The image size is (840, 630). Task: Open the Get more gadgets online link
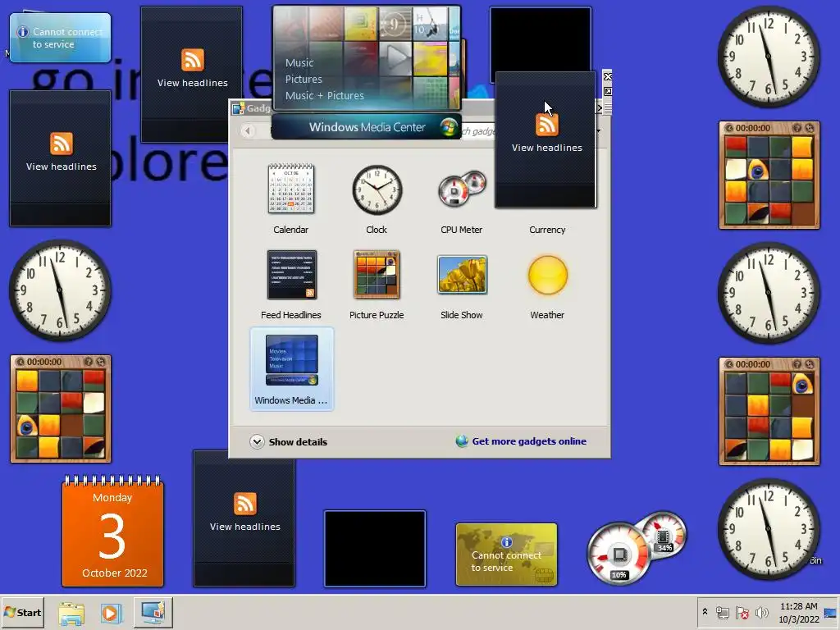coord(529,441)
